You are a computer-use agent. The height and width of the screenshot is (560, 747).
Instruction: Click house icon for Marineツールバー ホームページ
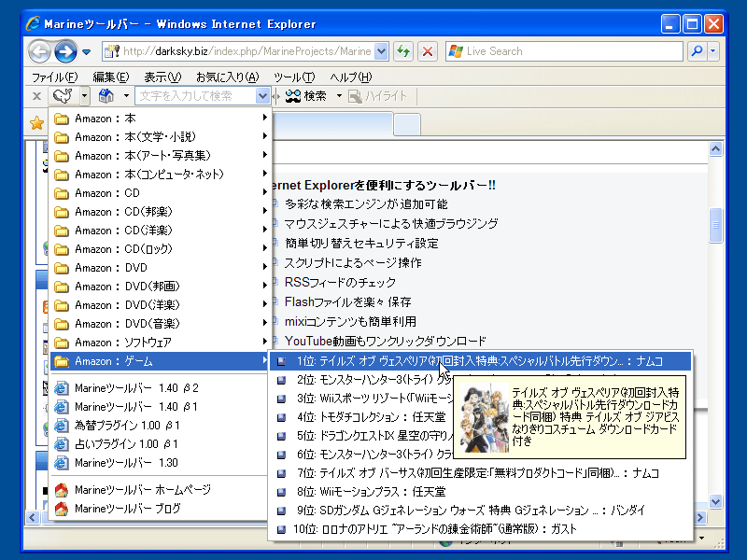point(62,489)
